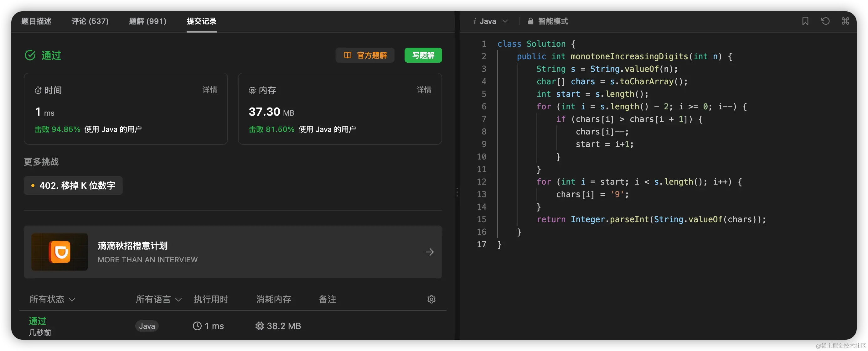Screen dimensions: 868x351
Task: Open the Java language dropdown
Action: [x=491, y=21]
